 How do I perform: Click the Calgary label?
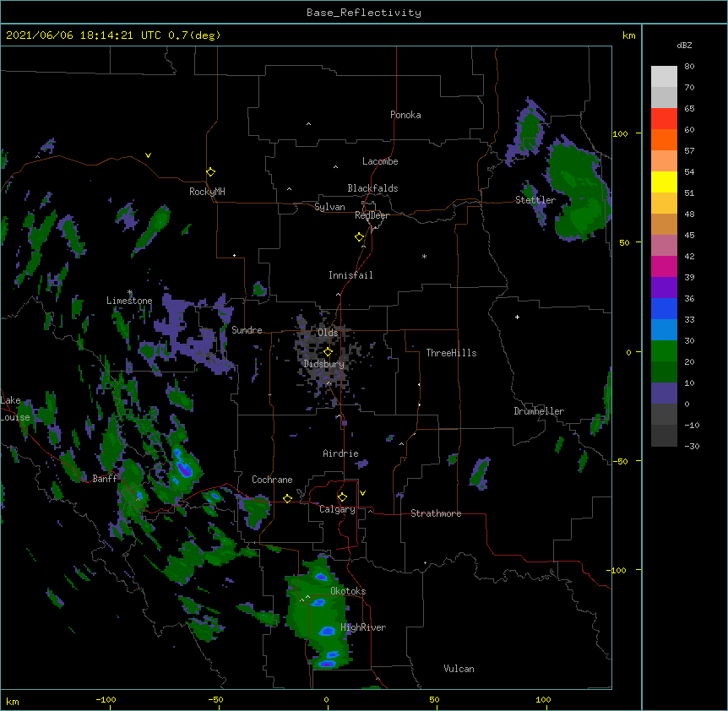tap(337, 509)
